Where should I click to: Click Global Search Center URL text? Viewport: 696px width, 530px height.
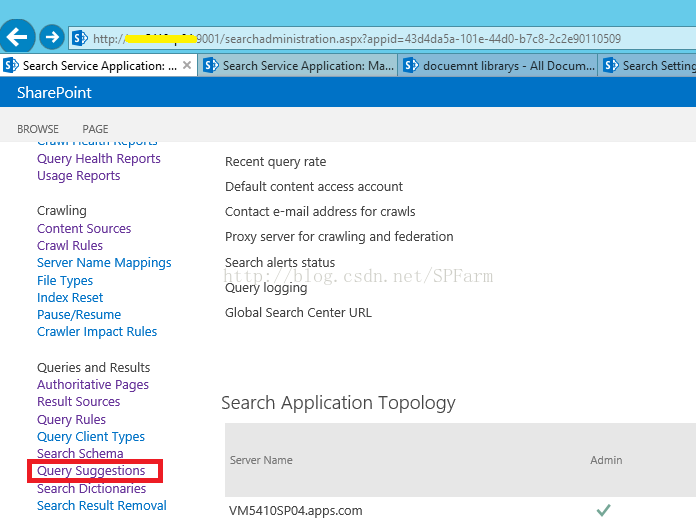(x=298, y=313)
